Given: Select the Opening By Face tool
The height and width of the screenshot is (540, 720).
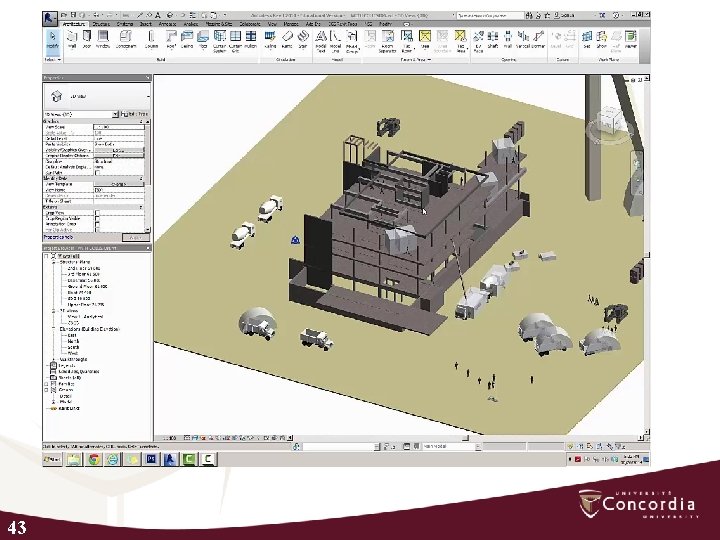Looking at the screenshot, I should coord(478,41).
